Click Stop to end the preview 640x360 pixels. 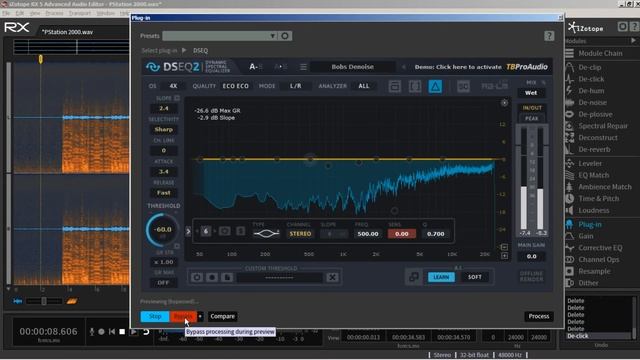[x=155, y=316]
